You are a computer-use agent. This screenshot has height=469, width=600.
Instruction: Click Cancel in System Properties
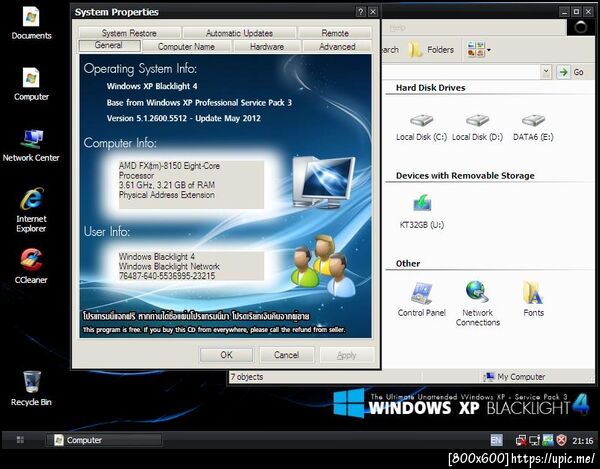point(287,355)
